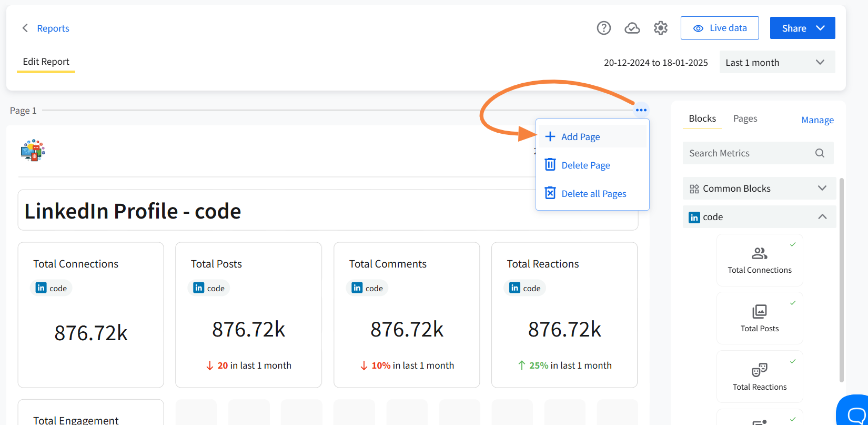Screen dimensions: 868x425
Task: Click the Search Metrics input field
Action: [x=747, y=153]
